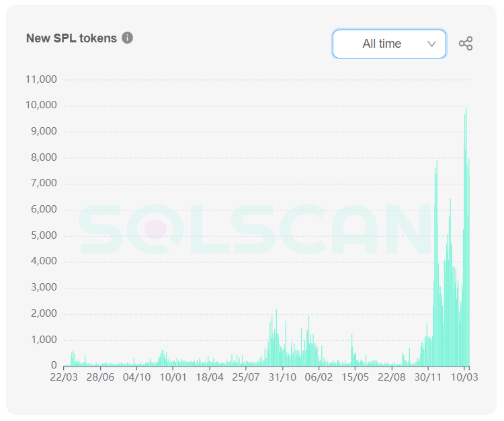Click the 31/10 x-axis date label
Screen dimensions: 504x421
click(x=282, y=377)
